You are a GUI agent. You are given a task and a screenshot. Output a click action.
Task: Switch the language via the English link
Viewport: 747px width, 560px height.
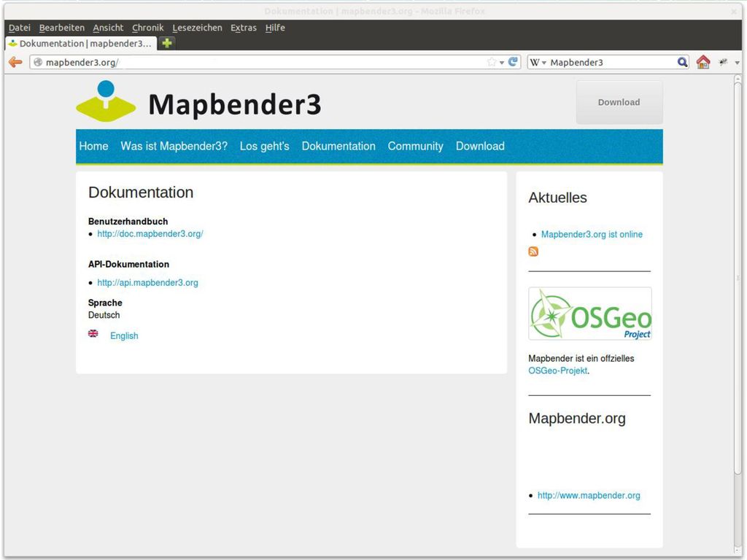point(124,335)
